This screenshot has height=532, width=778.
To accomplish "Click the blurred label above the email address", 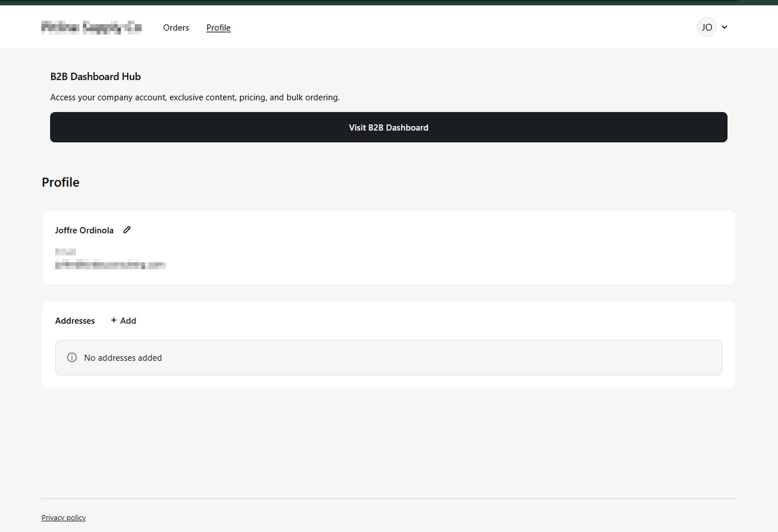I will coord(65,252).
